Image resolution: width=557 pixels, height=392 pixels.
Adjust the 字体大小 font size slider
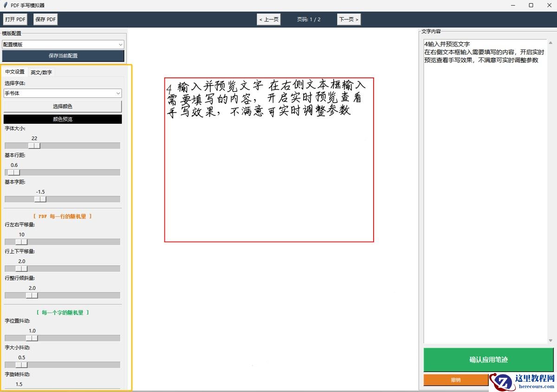(35, 145)
